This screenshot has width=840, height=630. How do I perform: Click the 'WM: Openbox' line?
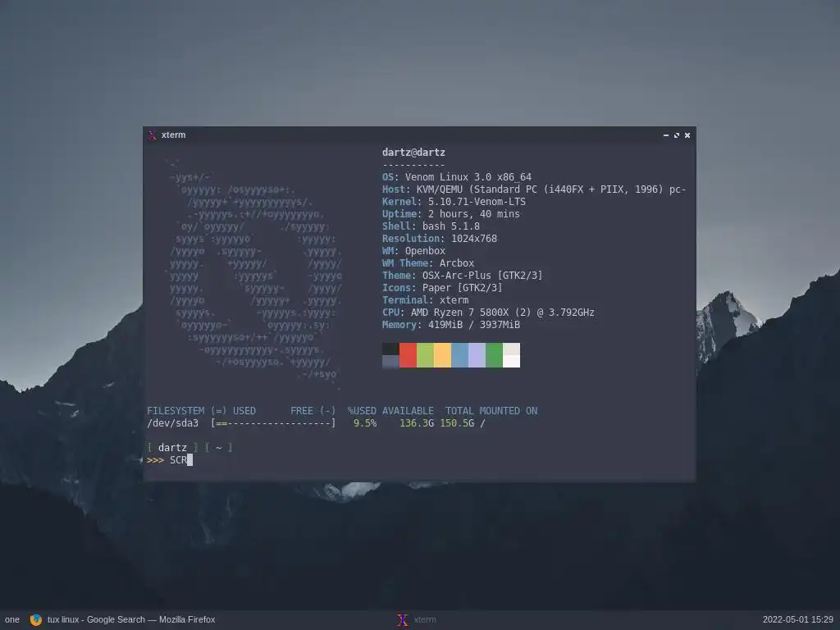point(413,251)
